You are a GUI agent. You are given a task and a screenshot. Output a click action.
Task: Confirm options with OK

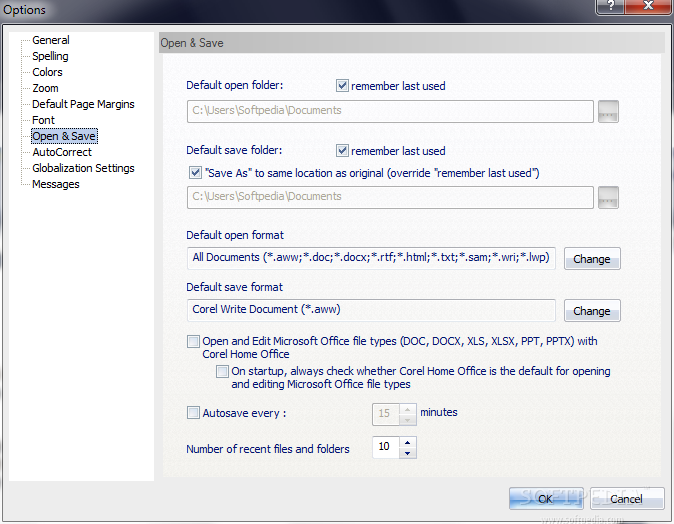(x=545, y=499)
